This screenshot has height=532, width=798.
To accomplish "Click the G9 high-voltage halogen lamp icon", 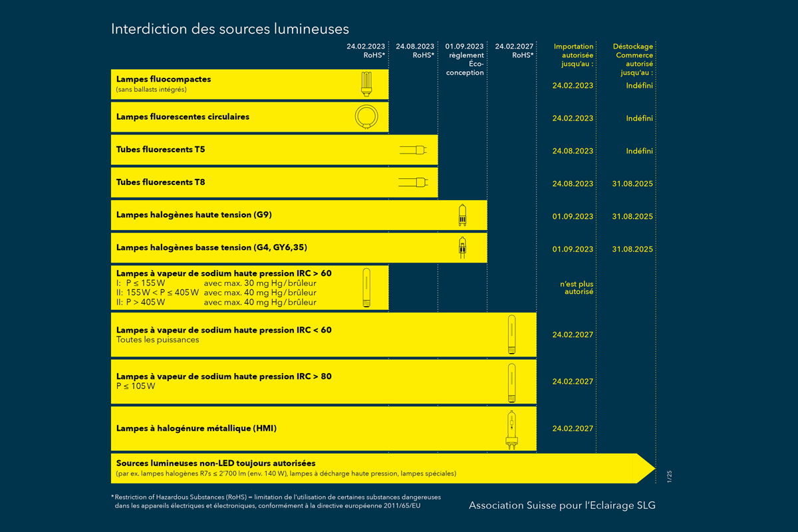I will coord(462,215).
